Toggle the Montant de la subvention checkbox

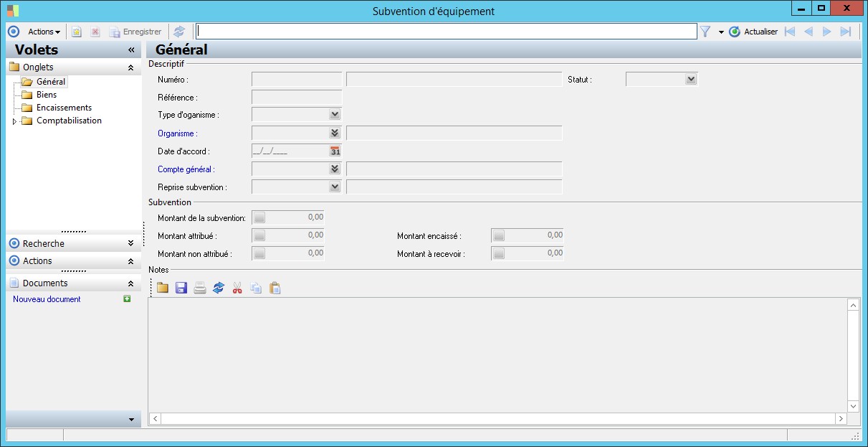pyautogui.click(x=259, y=217)
